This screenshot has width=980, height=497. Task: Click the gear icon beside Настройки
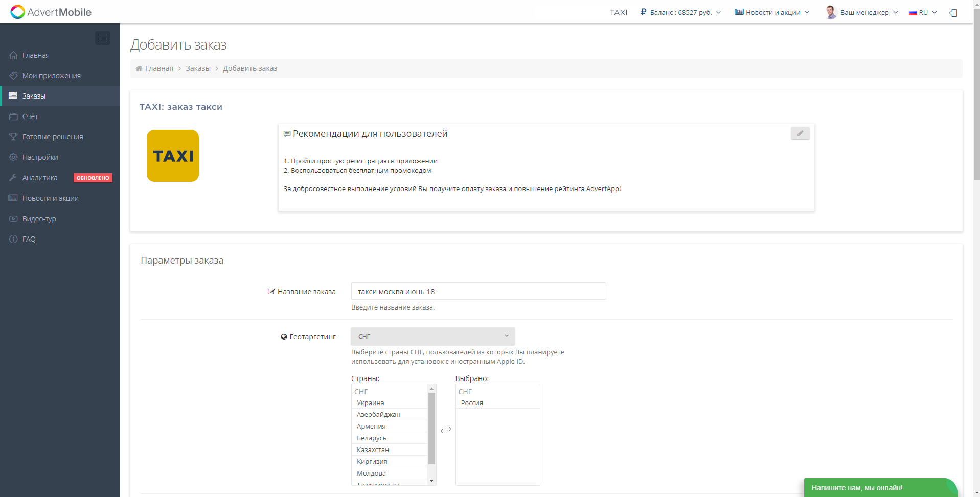[13, 157]
